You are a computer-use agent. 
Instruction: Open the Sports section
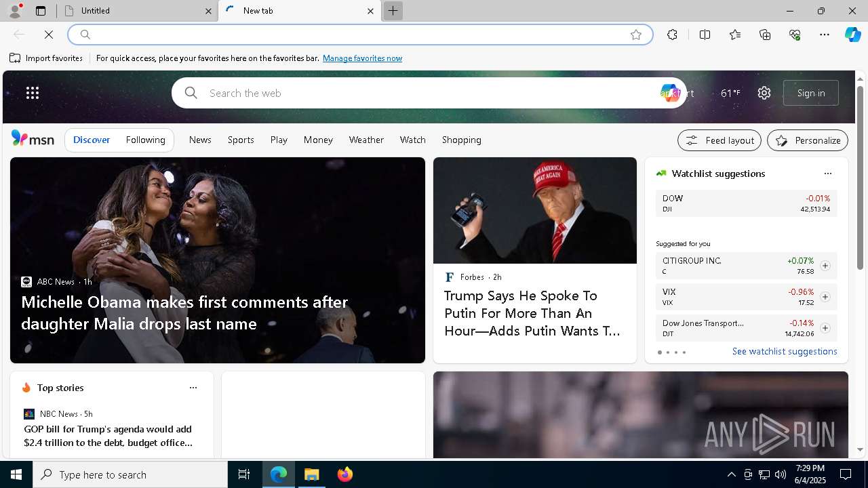click(241, 140)
